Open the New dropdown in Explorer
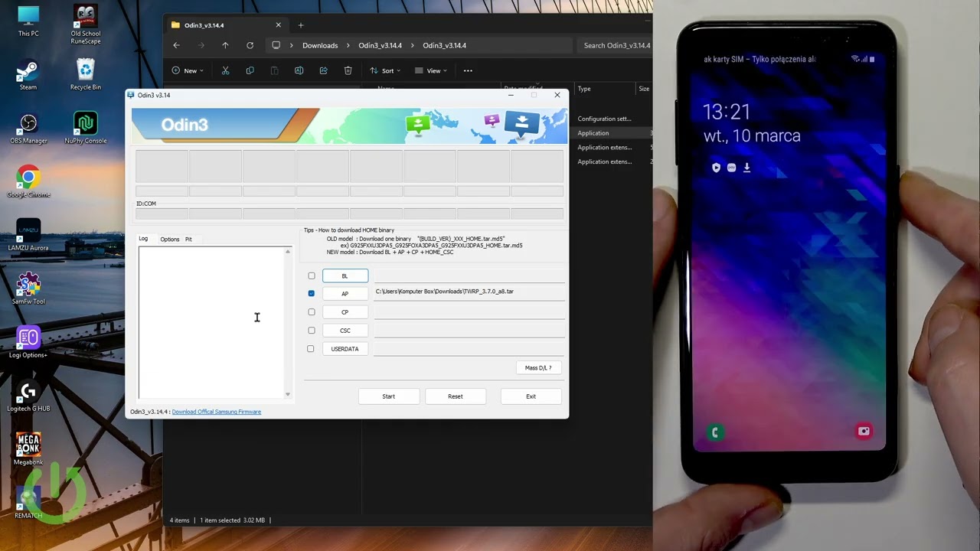 (x=188, y=70)
